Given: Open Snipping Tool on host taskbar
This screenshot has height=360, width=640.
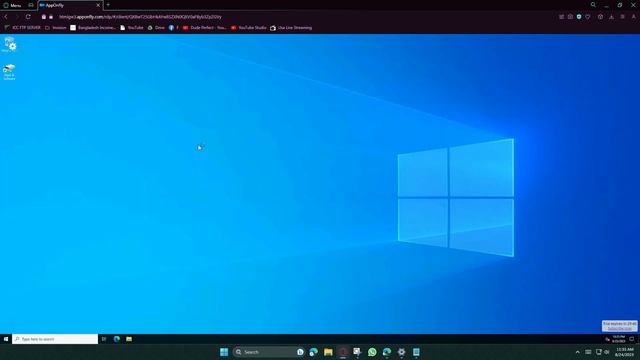Looking at the screenshot, I should click(x=357, y=352).
